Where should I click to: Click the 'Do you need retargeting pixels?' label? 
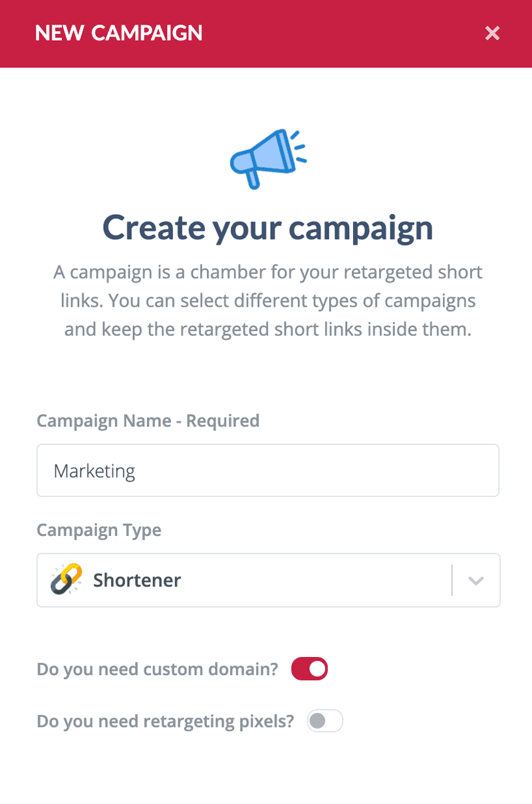click(166, 722)
